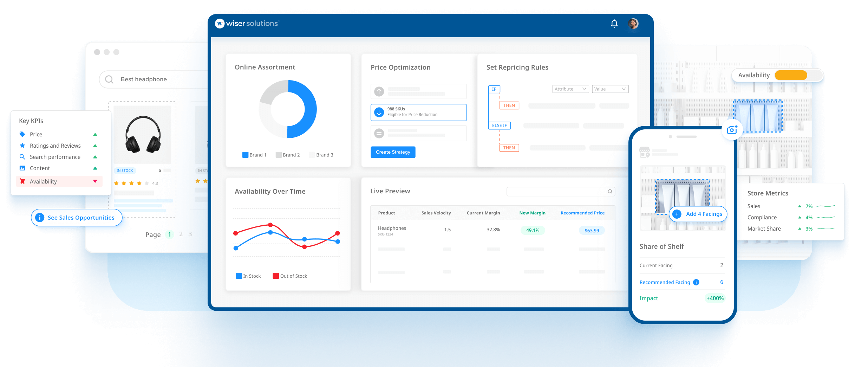Open the Attribute dropdown in Set Repricing Rules
868x367 pixels.
click(570, 89)
